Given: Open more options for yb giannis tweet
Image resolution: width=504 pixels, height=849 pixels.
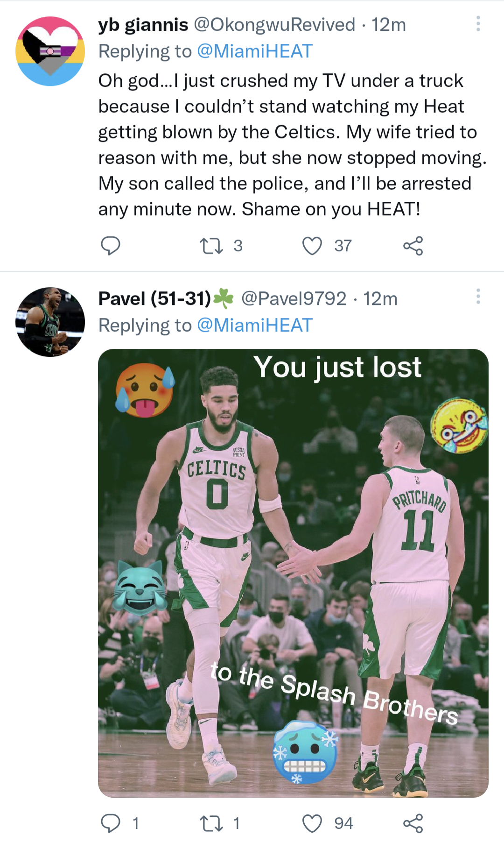Looking at the screenshot, I should [478, 24].
